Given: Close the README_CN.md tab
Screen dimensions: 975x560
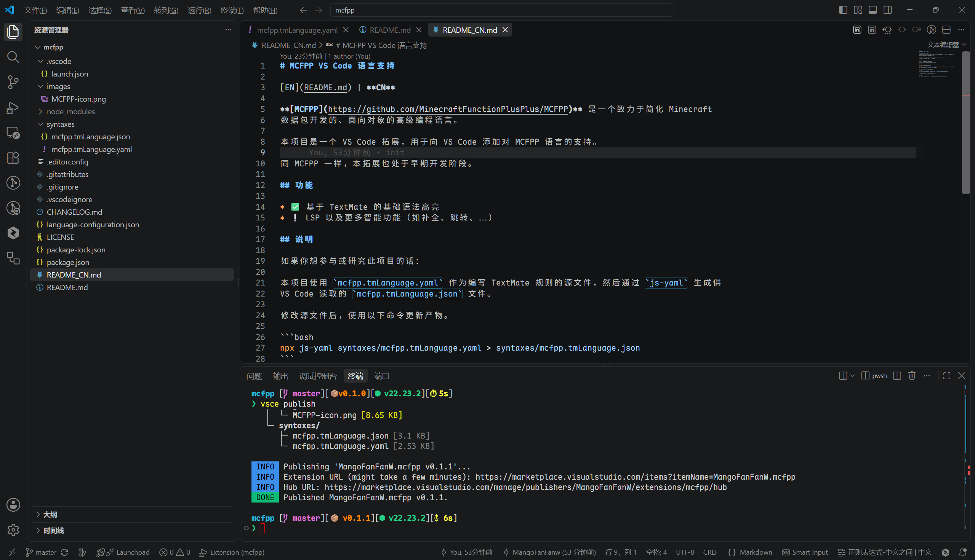Looking at the screenshot, I should pyautogui.click(x=505, y=30).
